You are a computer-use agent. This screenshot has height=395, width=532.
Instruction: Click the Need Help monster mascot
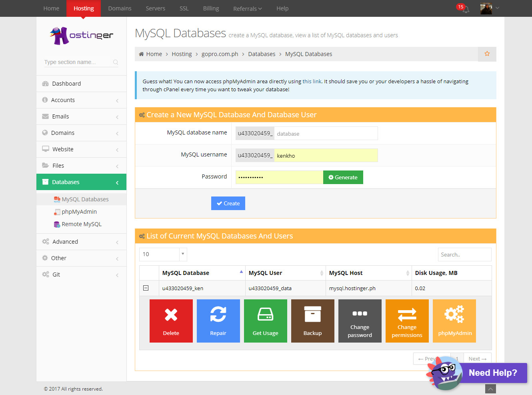tap(445, 374)
